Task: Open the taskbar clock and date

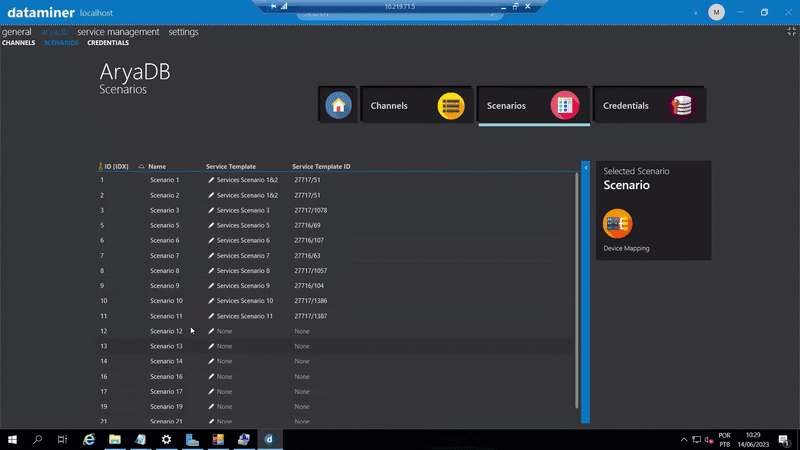Action: (x=753, y=439)
